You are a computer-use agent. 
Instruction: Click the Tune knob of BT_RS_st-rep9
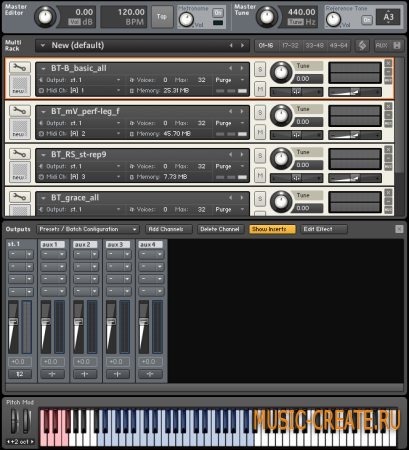[281, 159]
